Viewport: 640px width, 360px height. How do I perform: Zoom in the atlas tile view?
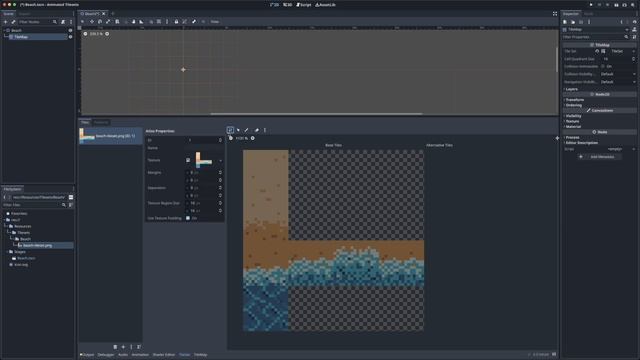coord(253,138)
